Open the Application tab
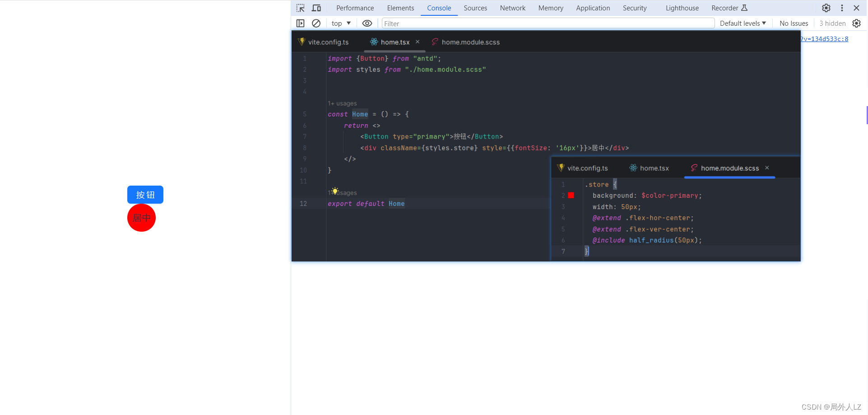Viewport: 868px width, 415px height. pyautogui.click(x=593, y=8)
